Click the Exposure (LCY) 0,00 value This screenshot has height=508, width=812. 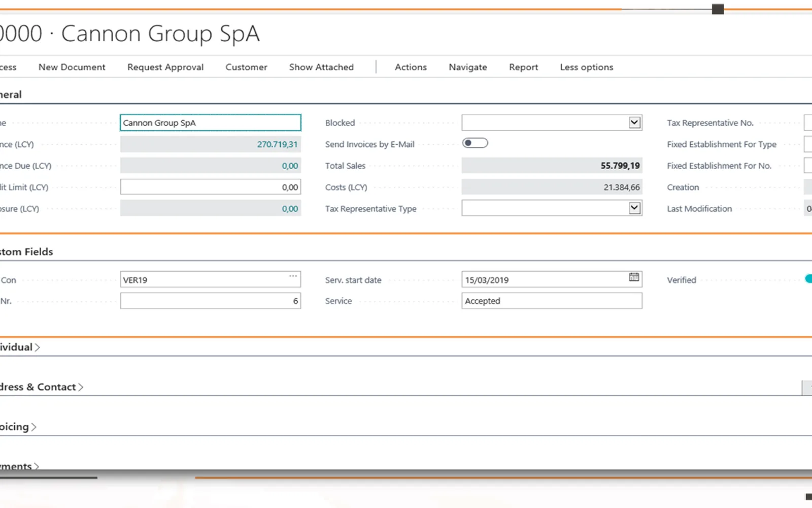(290, 209)
